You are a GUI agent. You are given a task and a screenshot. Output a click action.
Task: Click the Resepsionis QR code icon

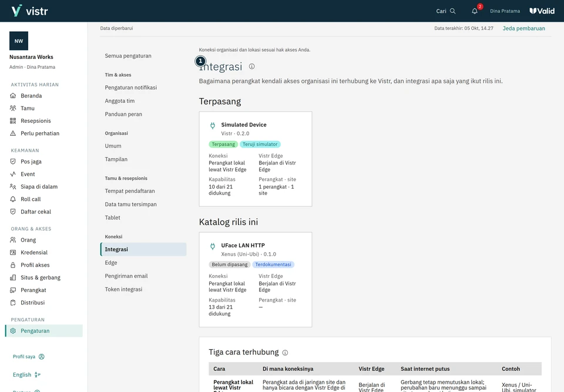pyautogui.click(x=13, y=121)
